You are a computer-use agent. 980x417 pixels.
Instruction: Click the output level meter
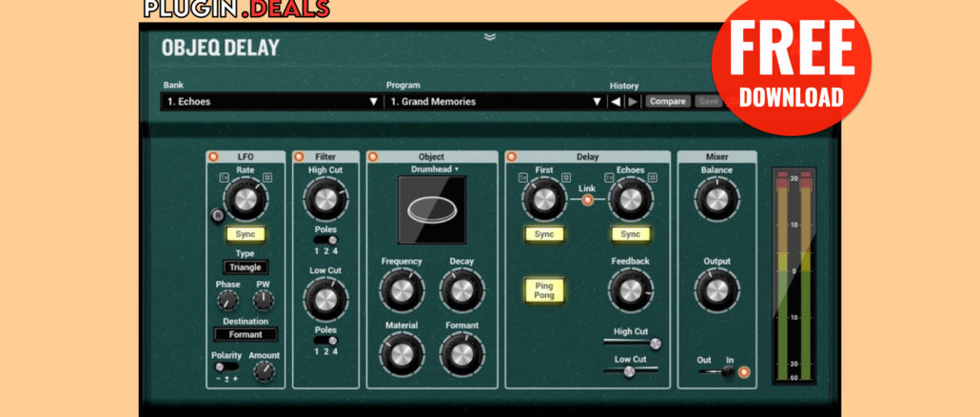coord(794,276)
